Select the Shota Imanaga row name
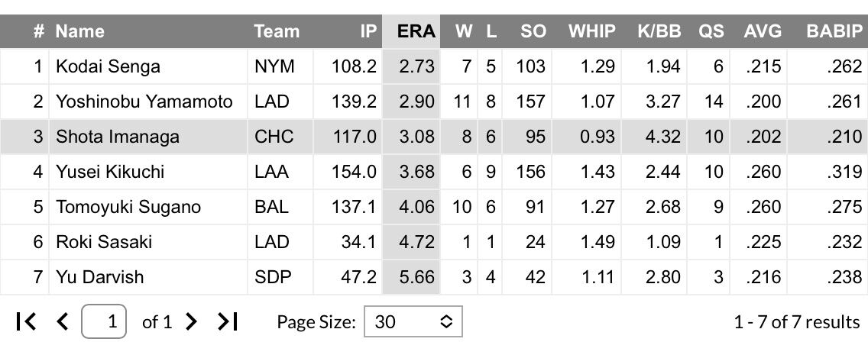Image resolution: width=868 pixels, height=342 pixels. pos(118,137)
